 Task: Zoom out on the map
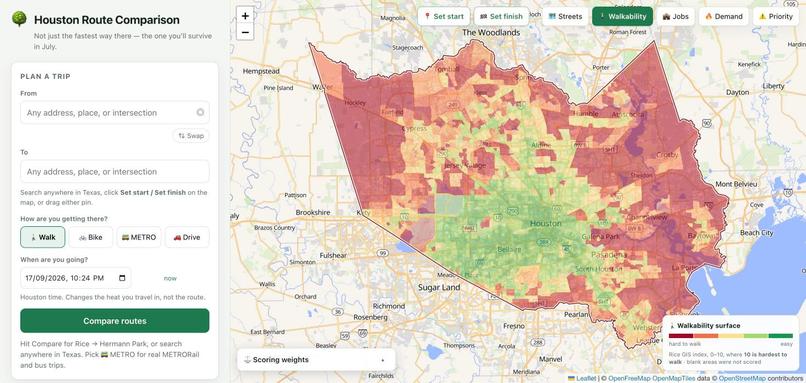(x=245, y=32)
